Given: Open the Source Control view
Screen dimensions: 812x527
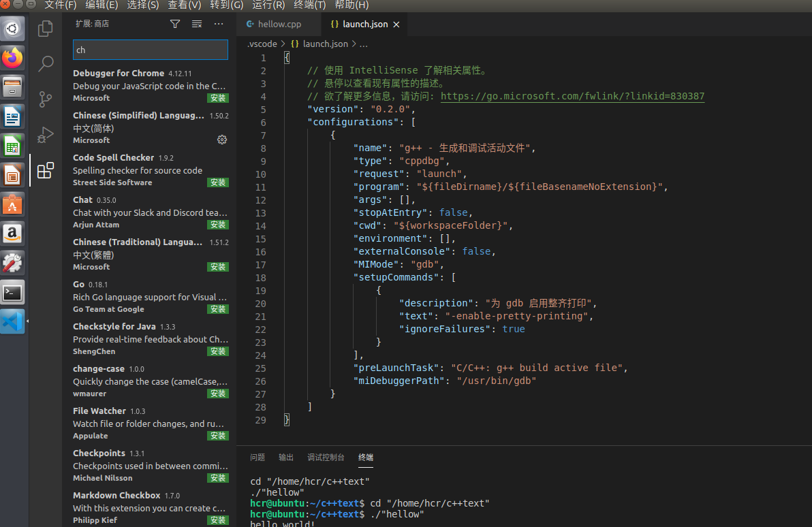Looking at the screenshot, I should (46, 99).
